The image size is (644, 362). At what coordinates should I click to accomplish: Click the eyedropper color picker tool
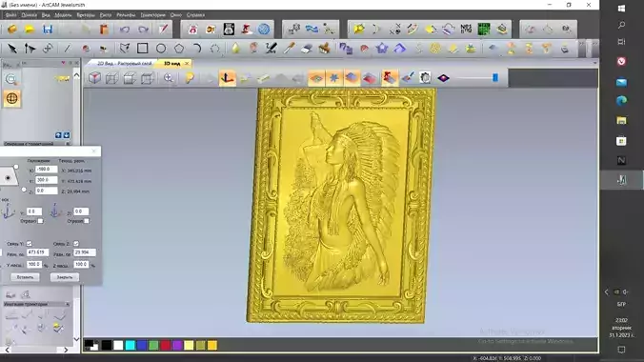(x=290, y=49)
